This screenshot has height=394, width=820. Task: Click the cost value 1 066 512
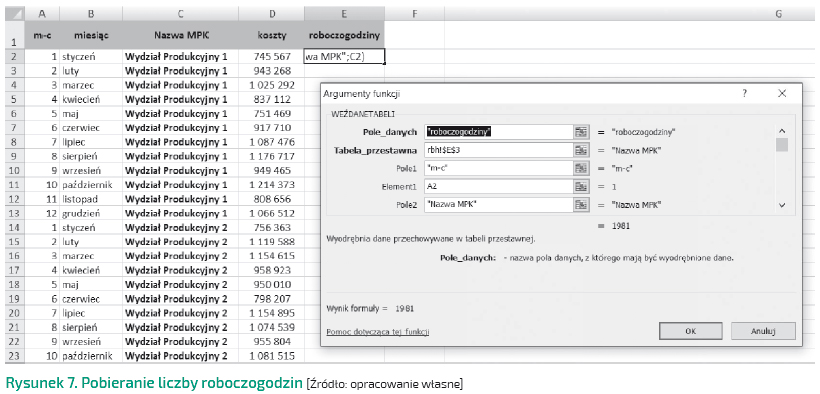click(272, 213)
